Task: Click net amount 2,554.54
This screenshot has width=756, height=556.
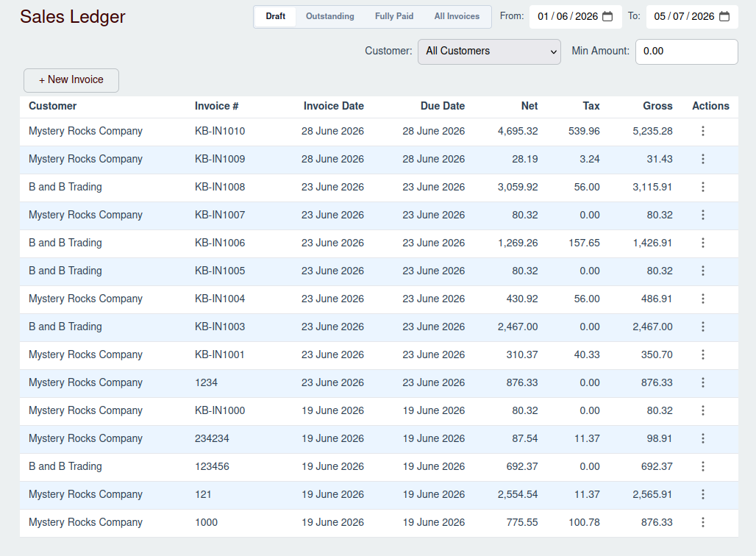Action: click(518, 495)
